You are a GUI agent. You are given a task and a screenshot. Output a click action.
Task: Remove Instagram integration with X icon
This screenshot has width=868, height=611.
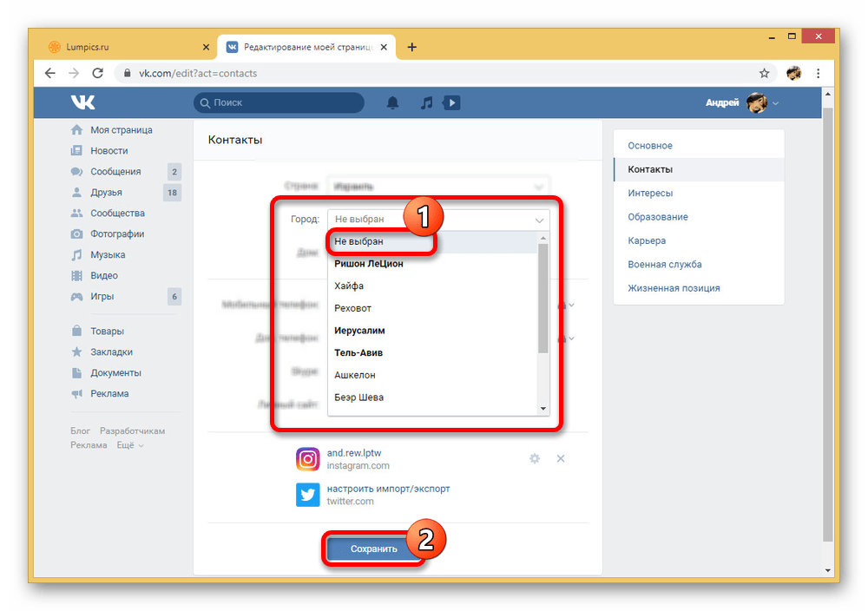tap(561, 458)
